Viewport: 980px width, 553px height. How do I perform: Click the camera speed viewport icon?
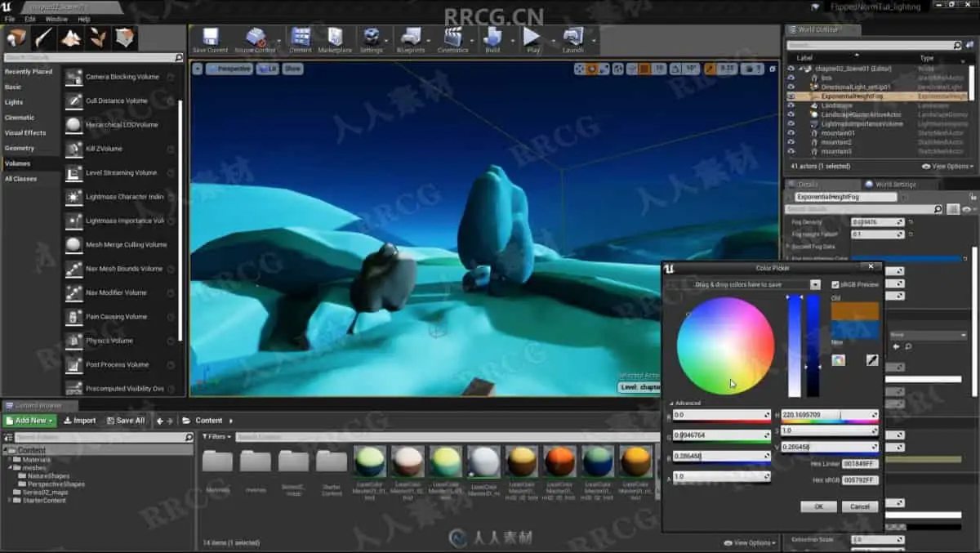(753, 69)
